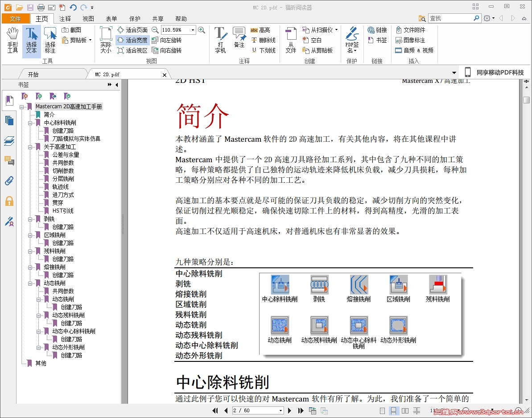Switch to continuous page display mode
This screenshot has height=418, width=532.
click(394, 410)
